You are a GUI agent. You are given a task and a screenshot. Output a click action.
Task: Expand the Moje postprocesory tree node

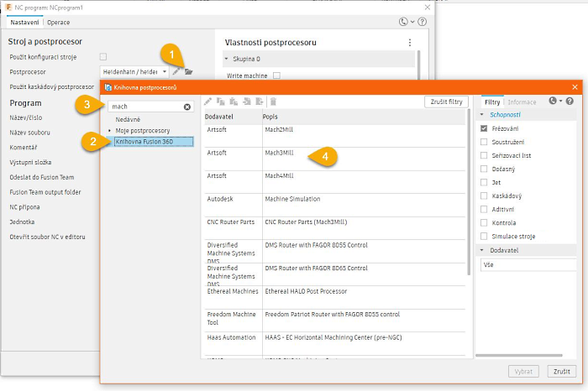pyautogui.click(x=109, y=131)
